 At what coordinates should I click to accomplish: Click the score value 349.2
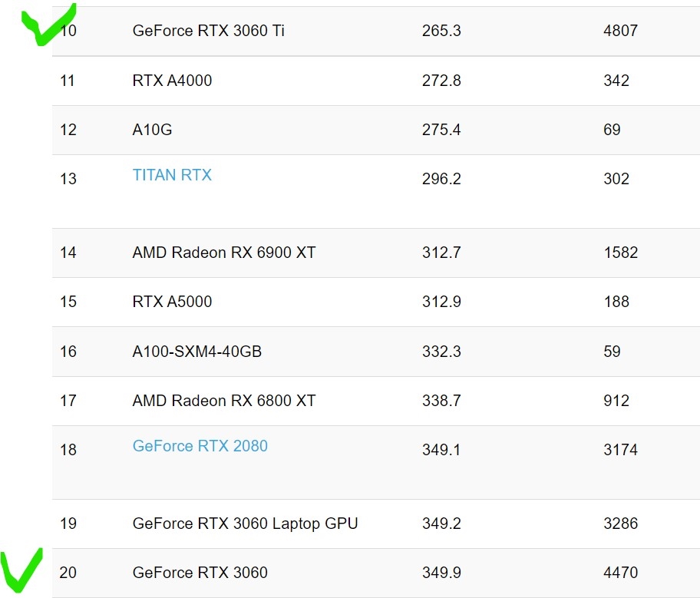point(441,524)
